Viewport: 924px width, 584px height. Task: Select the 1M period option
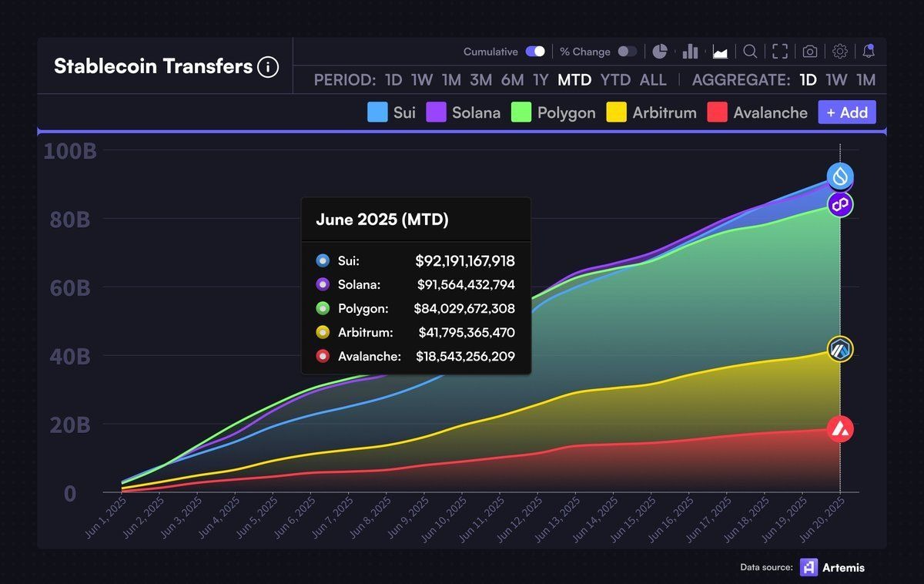pos(451,80)
